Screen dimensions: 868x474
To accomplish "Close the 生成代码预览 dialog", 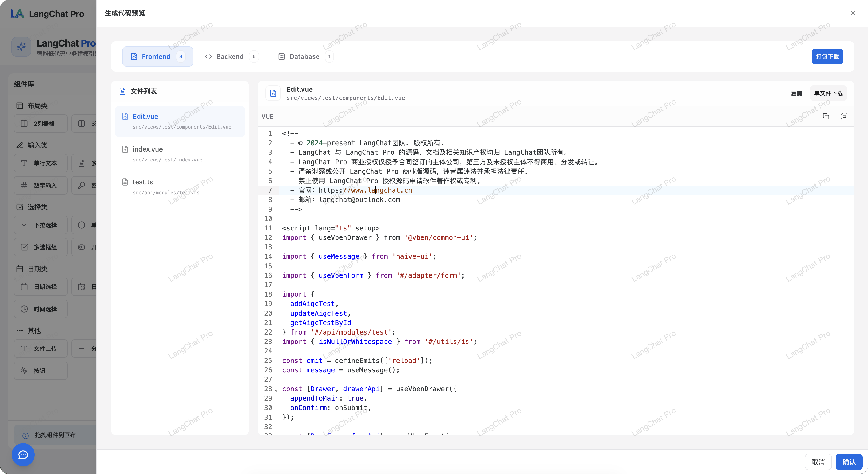I will (x=853, y=13).
